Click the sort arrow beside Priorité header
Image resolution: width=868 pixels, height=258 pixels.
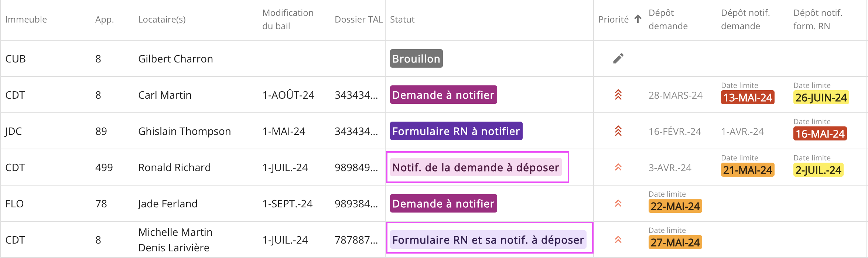pyautogui.click(x=638, y=19)
